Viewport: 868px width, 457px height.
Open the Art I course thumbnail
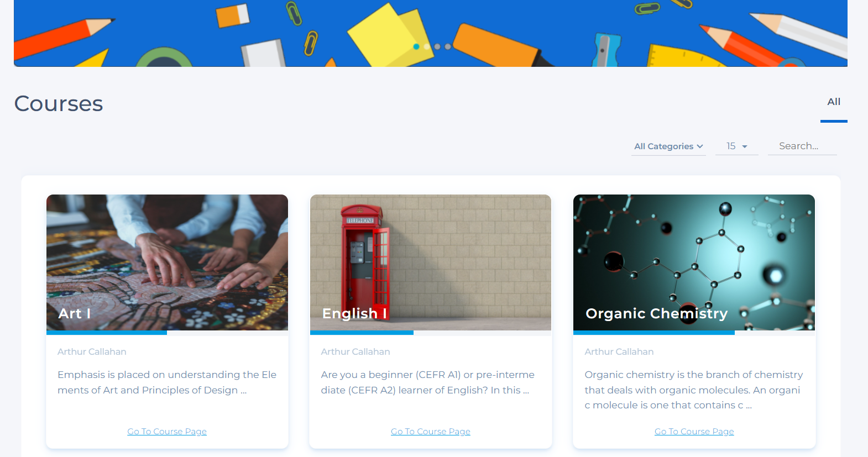(x=167, y=262)
